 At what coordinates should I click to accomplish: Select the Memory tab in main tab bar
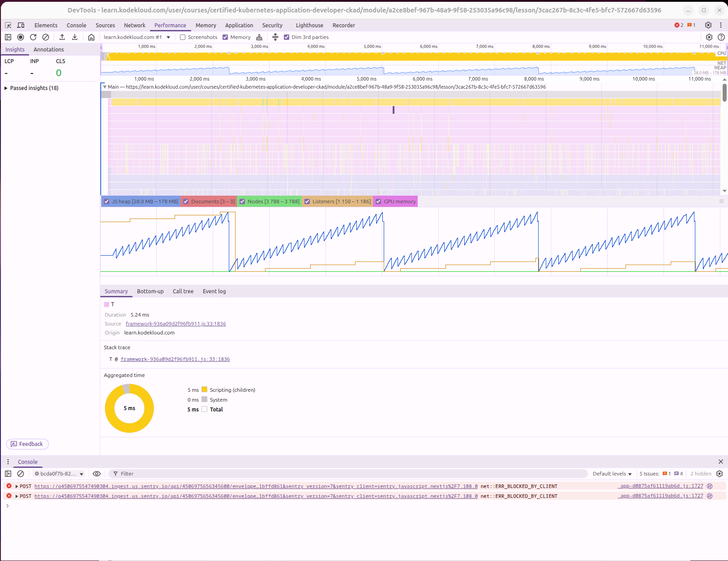click(206, 26)
